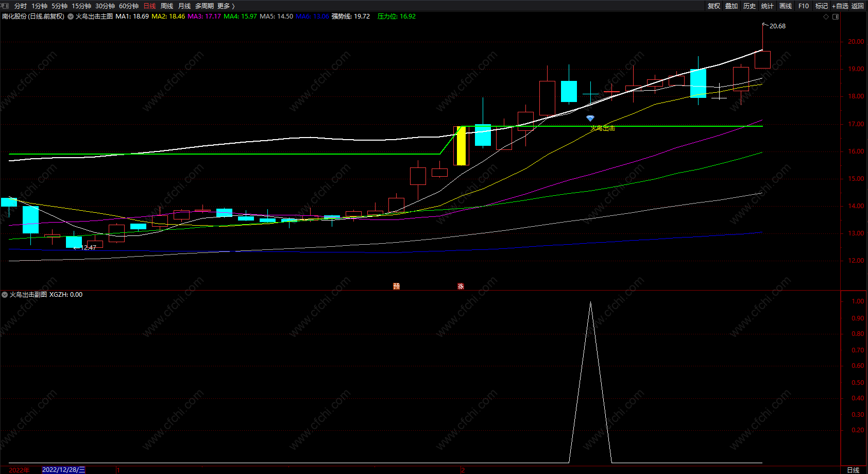This screenshot has width=868, height=474.
Task: Click the 2022年 year label
Action: pos(20,470)
